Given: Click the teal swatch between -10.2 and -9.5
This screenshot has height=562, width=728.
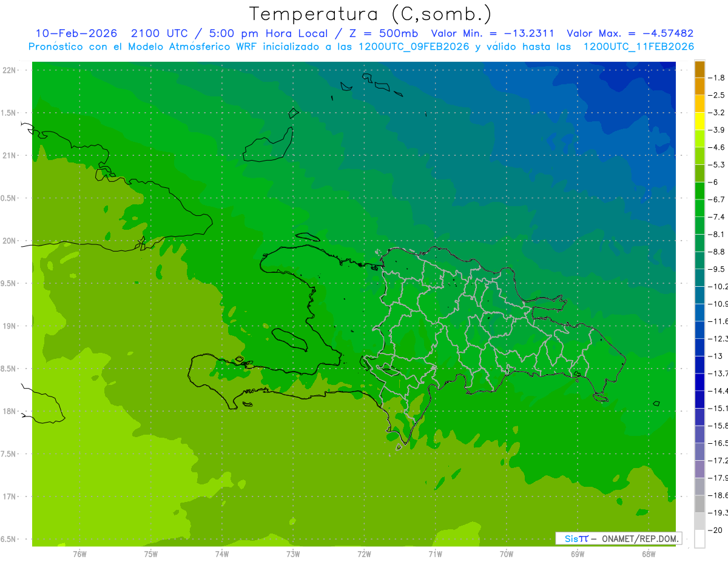Looking at the screenshot, I should [699, 278].
